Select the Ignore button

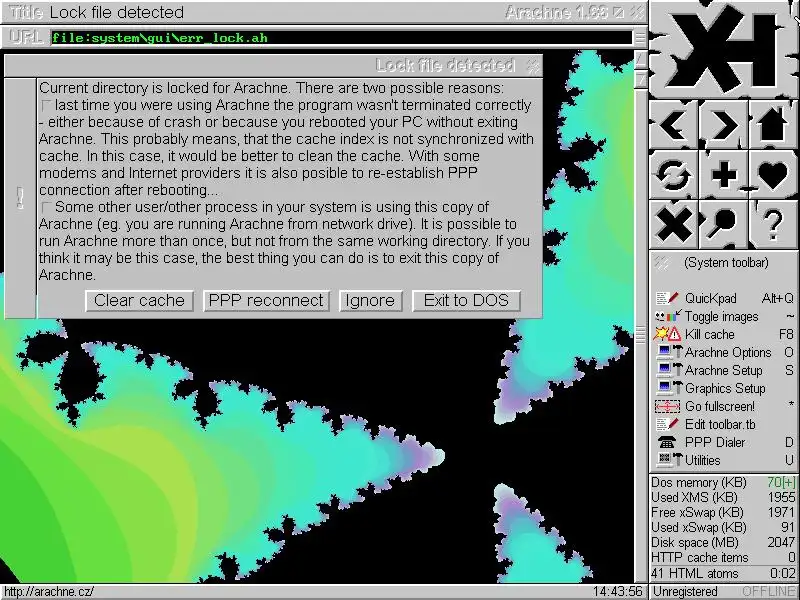[370, 301]
